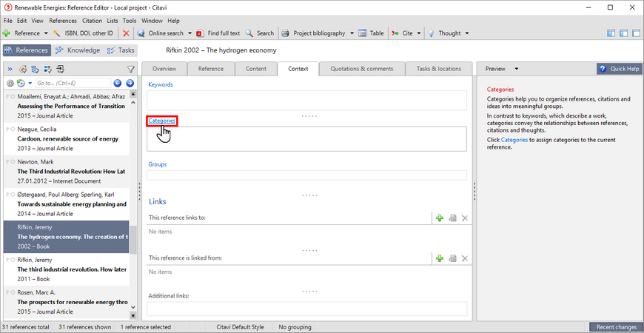Screen dimensions: 644x333
Task: Open the Thought dropdown arrow
Action: (466, 33)
